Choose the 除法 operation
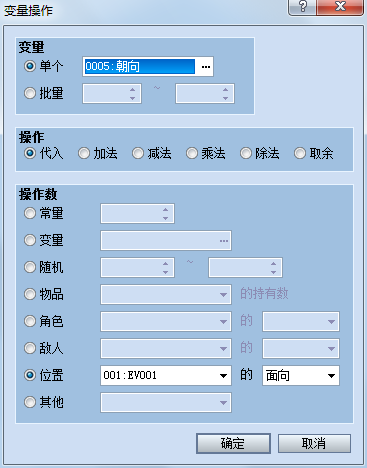This screenshot has height=468, width=367. pos(246,153)
